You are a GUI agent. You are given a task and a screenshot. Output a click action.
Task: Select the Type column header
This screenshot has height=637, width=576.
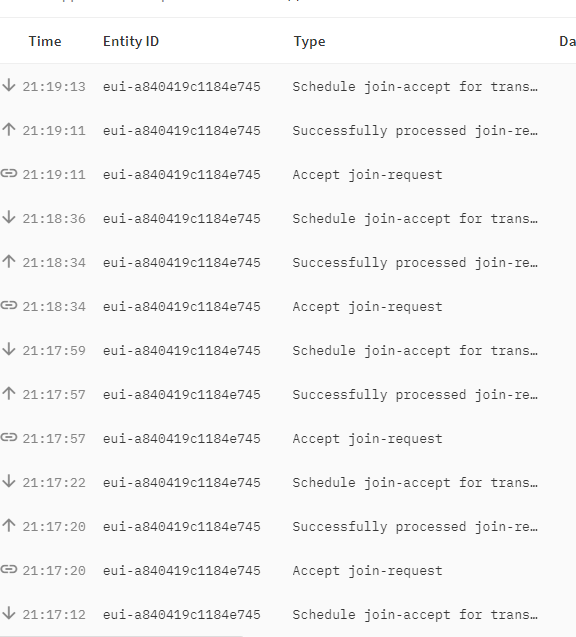(x=310, y=42)
